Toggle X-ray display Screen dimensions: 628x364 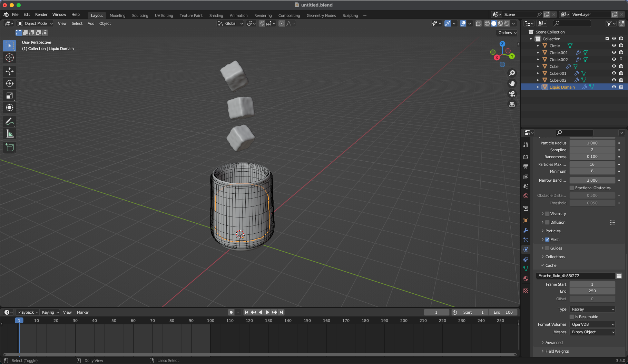(x=479, y=23)
